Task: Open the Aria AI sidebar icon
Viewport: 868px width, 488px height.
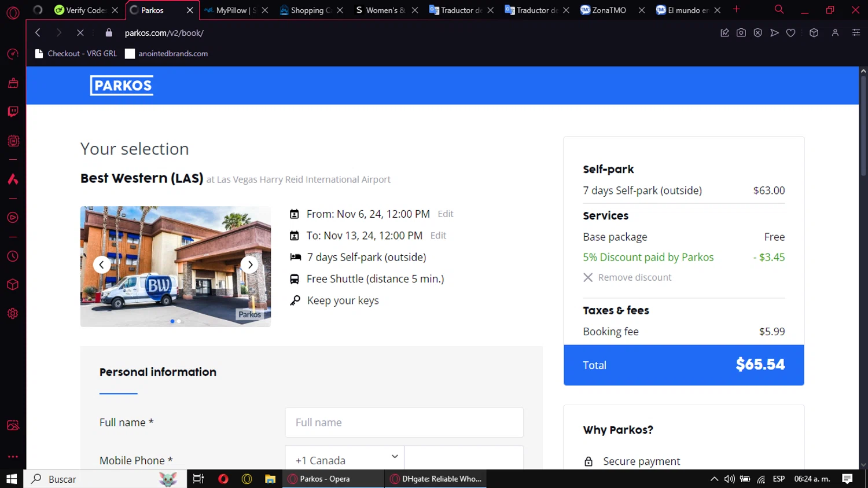Action: pyautogui.click(x=13, y=179)
